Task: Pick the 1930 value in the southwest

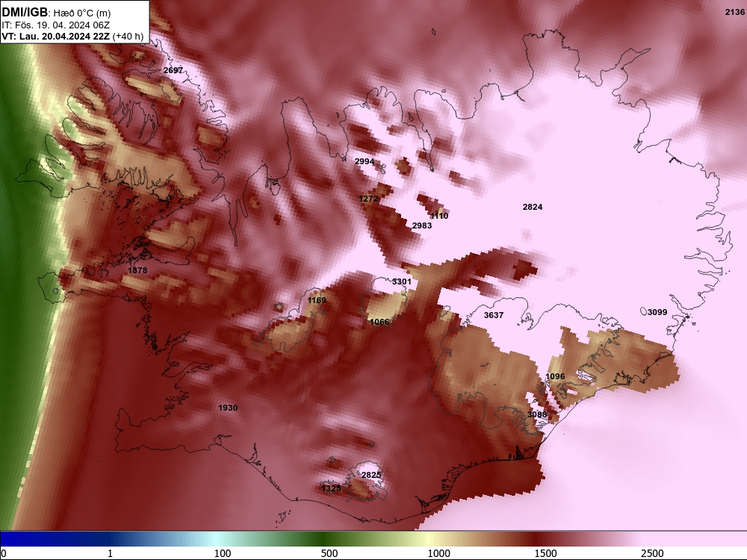Action: click(228, 408)
